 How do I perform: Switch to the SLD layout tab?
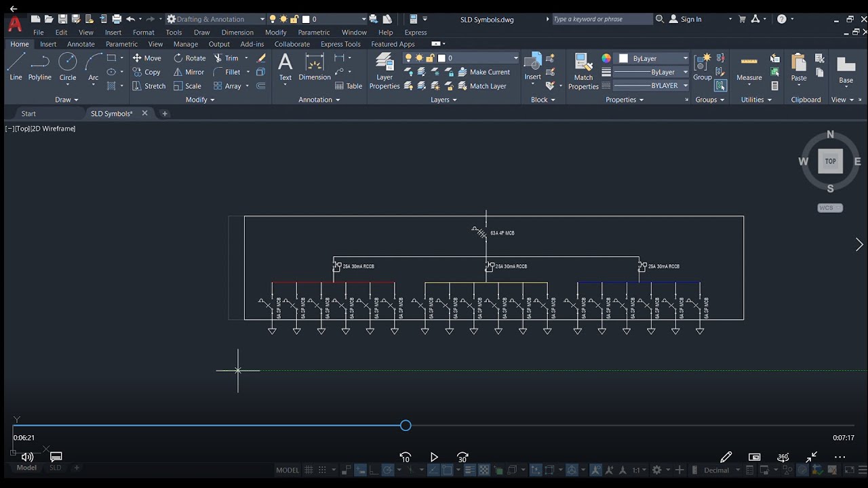point(55,468)
